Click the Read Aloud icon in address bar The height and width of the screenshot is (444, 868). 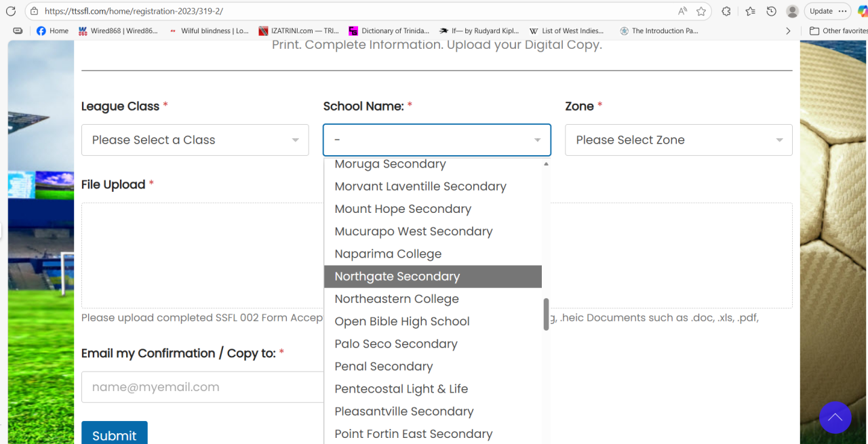pyautogui.click(x=682, y=12)
